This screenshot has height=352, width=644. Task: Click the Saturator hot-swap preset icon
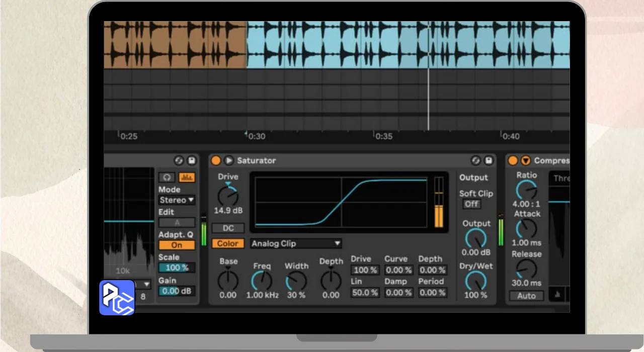tap(475, 160)
